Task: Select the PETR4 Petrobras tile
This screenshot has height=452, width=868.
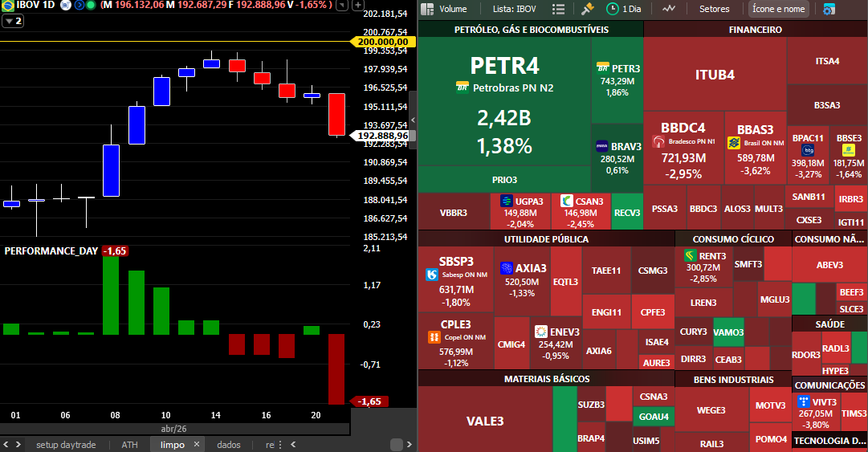Action: point(504,102)
